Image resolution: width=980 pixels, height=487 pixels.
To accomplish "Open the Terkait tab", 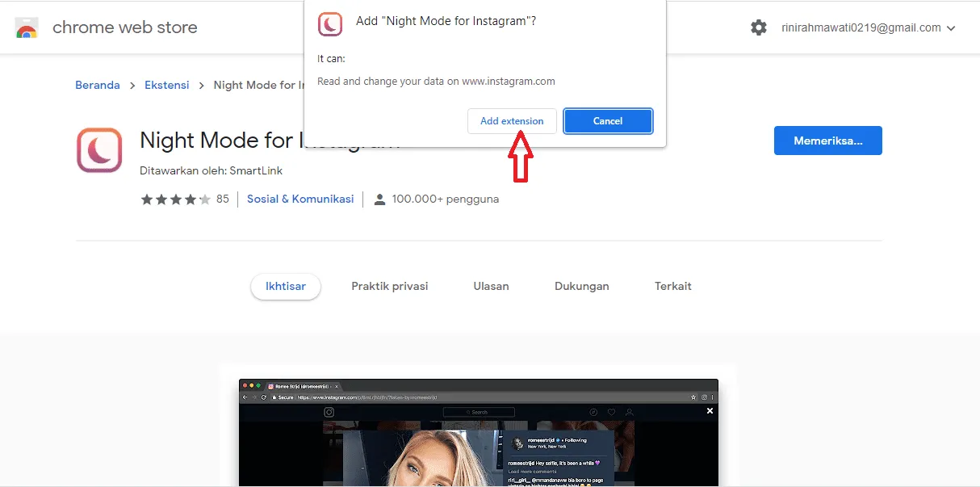I will click(673, 286).
